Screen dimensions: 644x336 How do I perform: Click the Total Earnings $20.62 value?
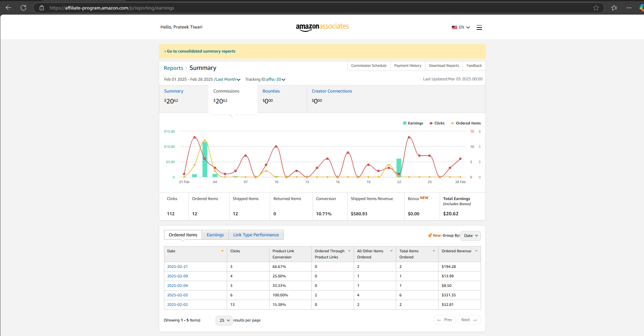[451, 214]
